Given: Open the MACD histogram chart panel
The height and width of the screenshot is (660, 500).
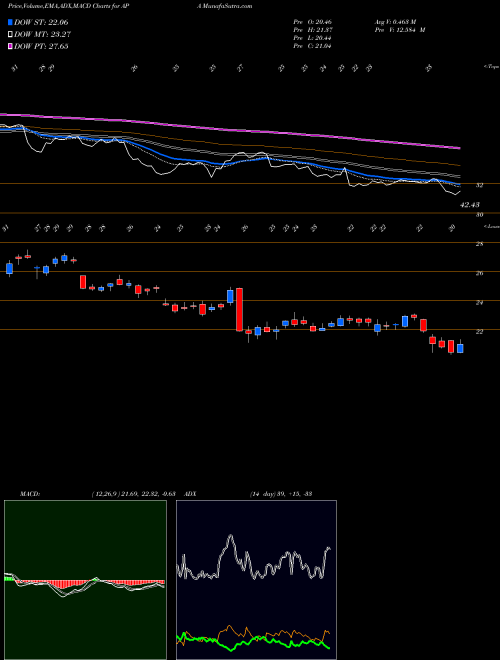Looking at the screenshot, I should [85, 580].
